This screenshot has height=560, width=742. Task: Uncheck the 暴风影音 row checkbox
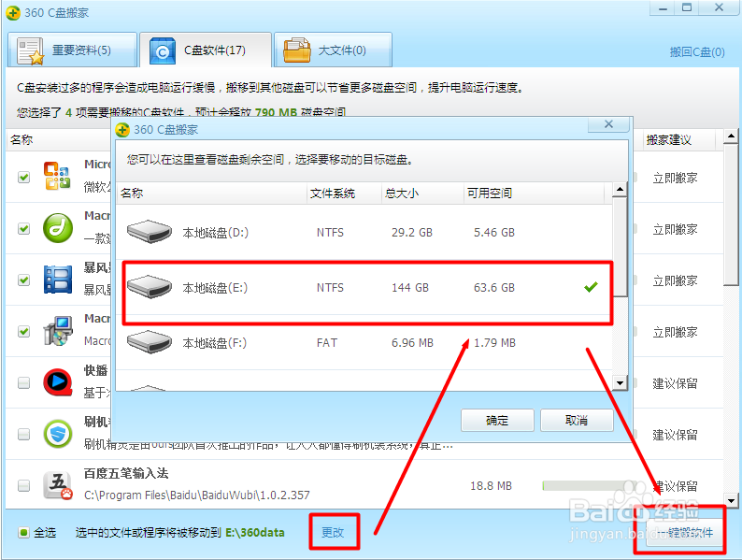pos(23,280)
